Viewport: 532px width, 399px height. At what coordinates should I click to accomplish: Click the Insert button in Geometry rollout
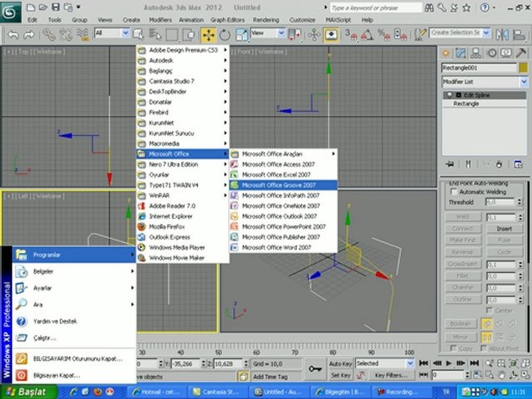point(504,229)
